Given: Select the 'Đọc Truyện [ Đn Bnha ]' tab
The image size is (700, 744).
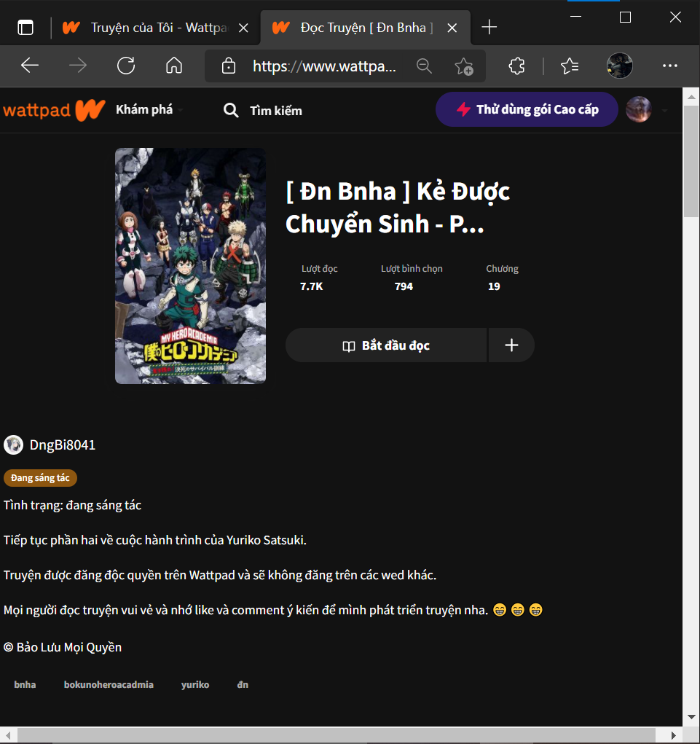Looking at the screenshot, I should click(x=365, y=28).
